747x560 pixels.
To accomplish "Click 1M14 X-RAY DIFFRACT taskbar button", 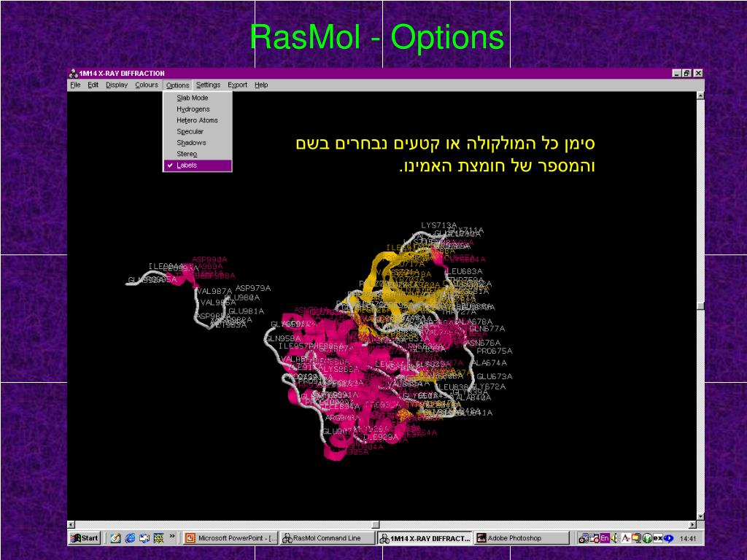I will [x=425, y=539].
